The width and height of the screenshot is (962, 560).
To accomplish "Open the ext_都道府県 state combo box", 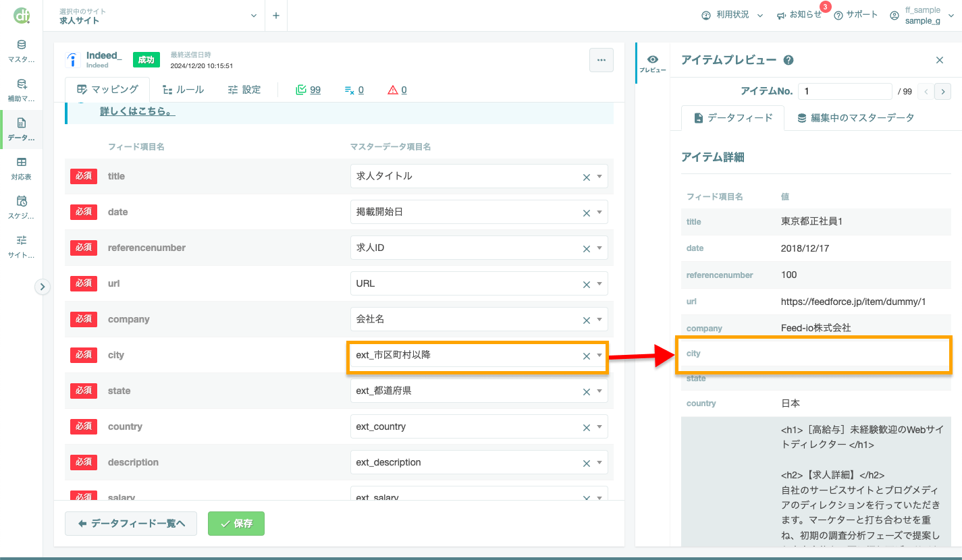I will coord(479,391).
